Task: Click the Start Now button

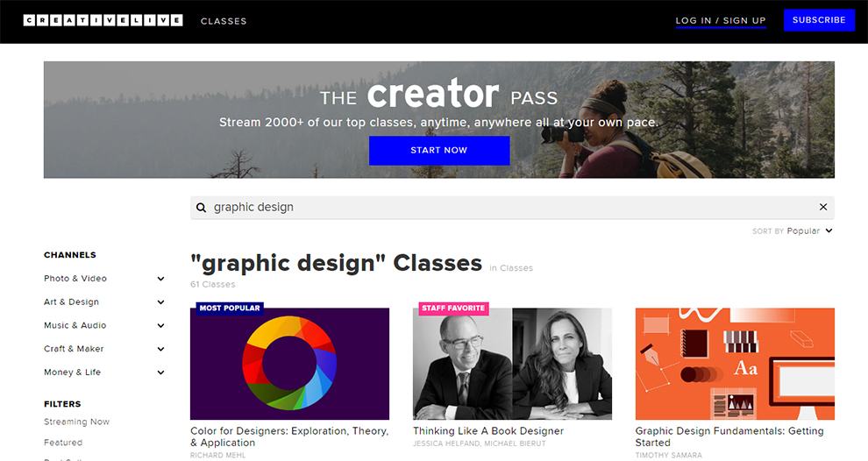Action: coord(439,151)
